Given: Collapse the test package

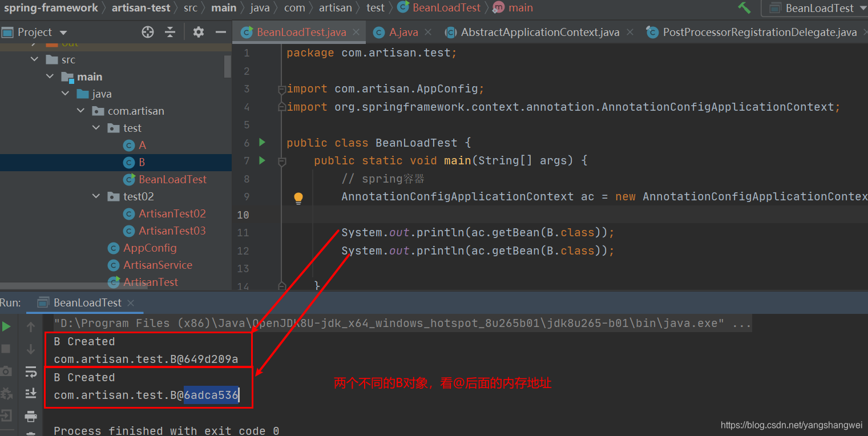Looking at the screenshot, I should [96, 128].
